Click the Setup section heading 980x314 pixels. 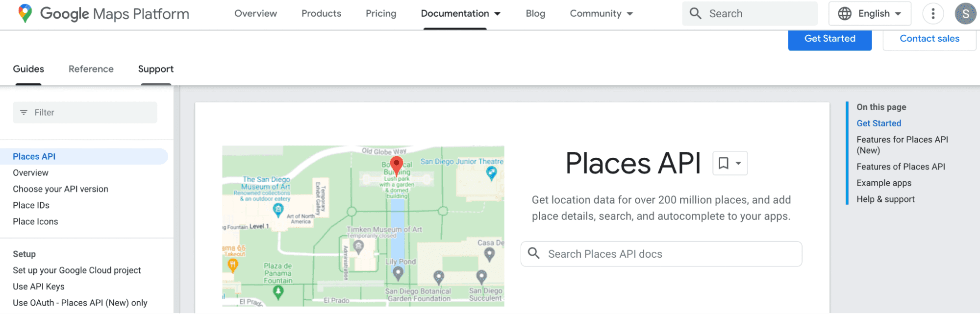click(x=24, y=254)
